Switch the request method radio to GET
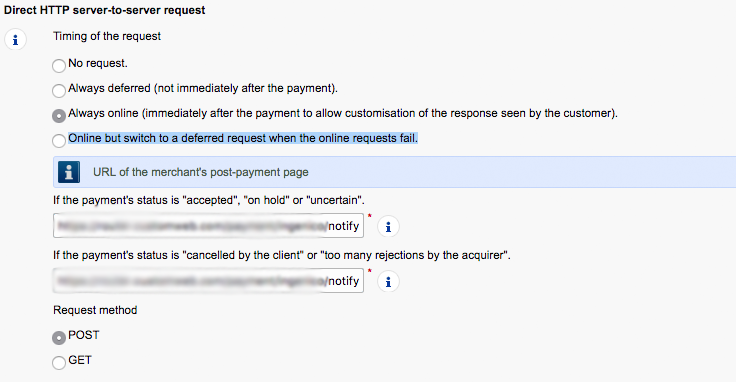 [59, 363]
